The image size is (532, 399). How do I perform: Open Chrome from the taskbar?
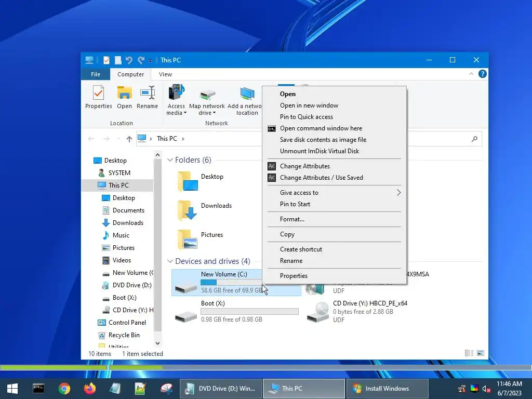click(x=64, y=389)
